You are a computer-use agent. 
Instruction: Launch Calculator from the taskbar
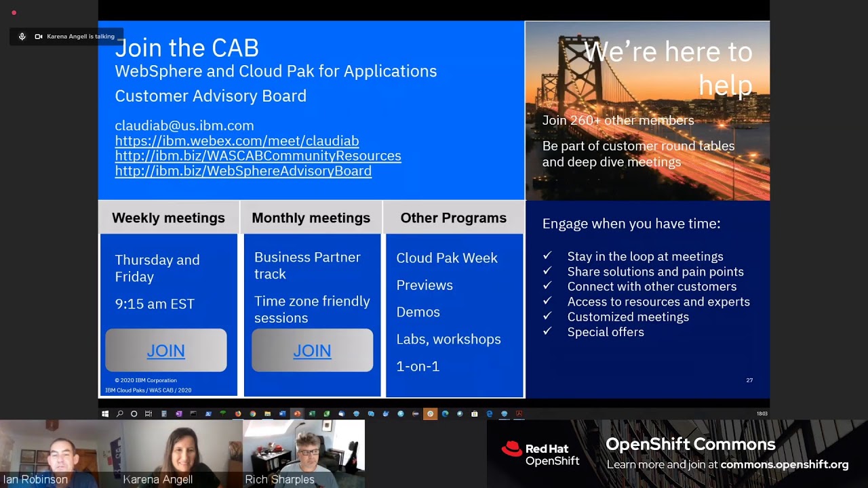coord(164,413)
